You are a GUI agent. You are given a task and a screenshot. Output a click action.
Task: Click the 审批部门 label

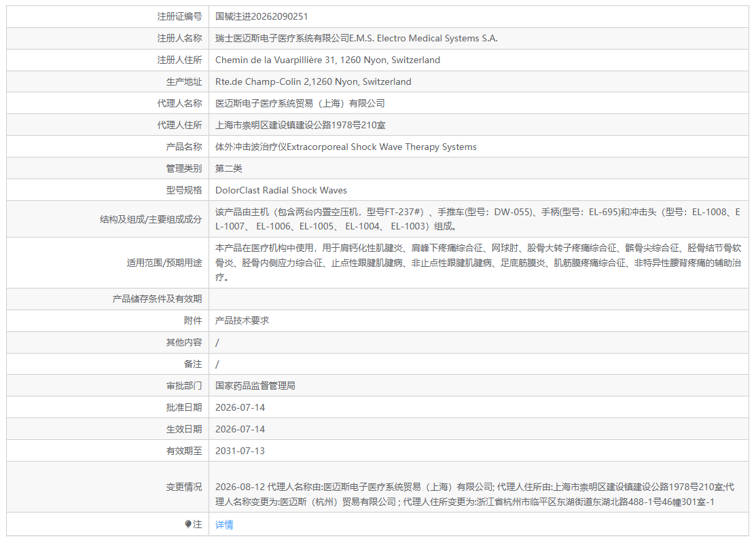click(183, 386)
